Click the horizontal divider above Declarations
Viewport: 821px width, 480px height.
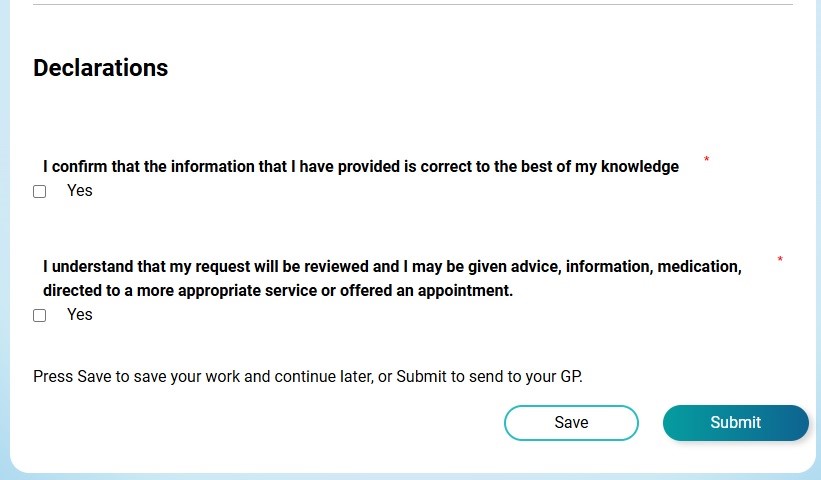tap(412, 5)
